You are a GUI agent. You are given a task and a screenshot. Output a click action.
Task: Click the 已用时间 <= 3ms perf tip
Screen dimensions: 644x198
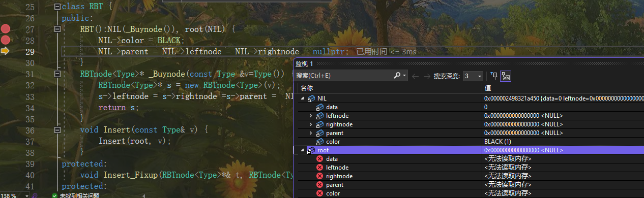pyautogui.click(x=386, y=52)
